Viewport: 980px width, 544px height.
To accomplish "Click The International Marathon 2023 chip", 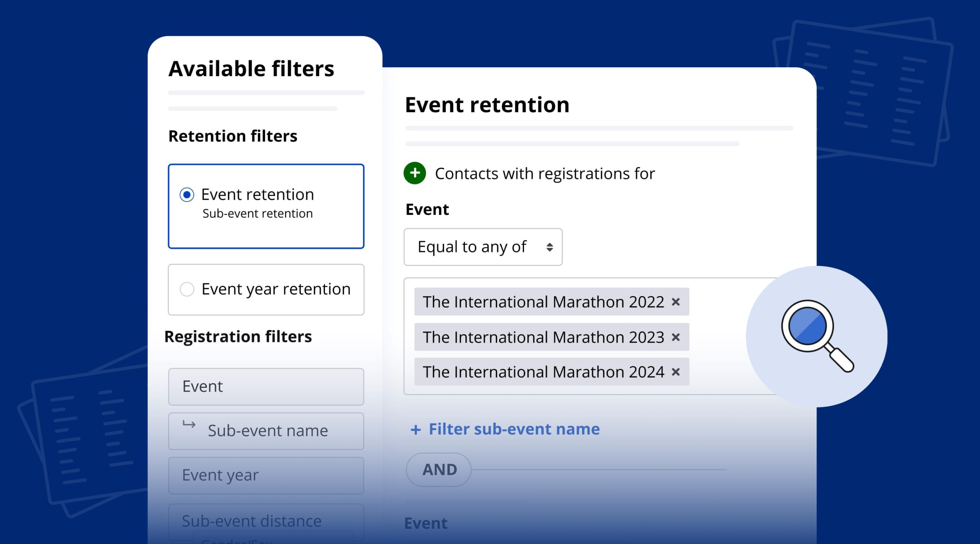I will 543,337.
